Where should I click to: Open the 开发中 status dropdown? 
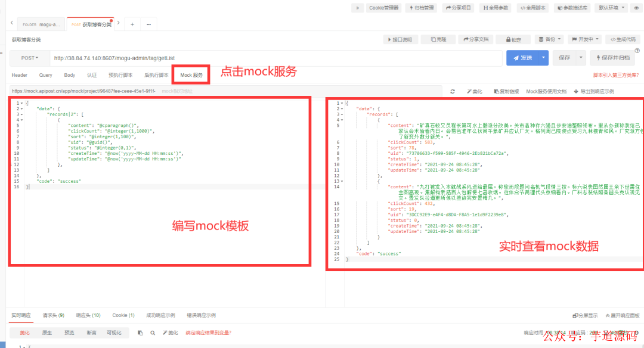coord(585,39)
